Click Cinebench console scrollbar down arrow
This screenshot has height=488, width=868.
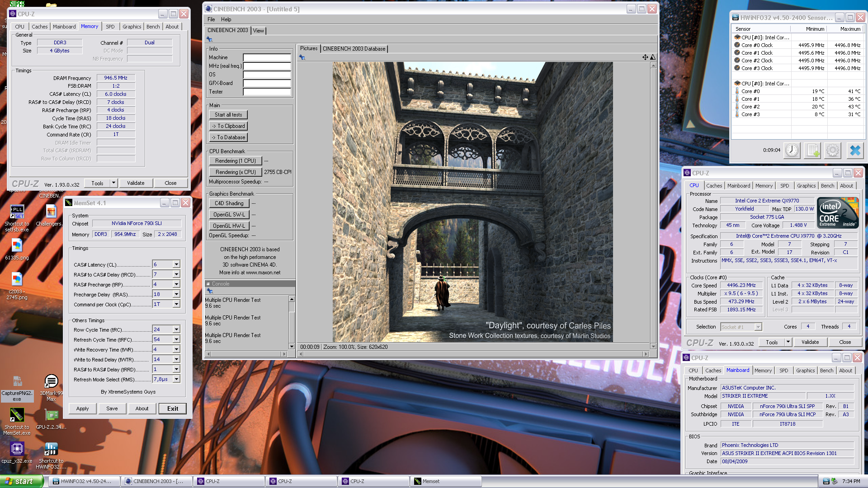tap(292, 347)
